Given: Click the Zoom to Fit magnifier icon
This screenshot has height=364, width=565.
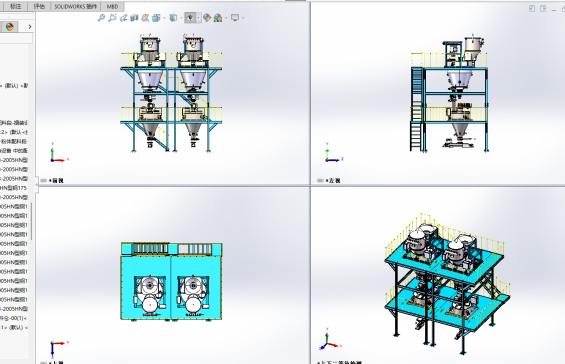Looking at the screenshot, I should 101,18.
